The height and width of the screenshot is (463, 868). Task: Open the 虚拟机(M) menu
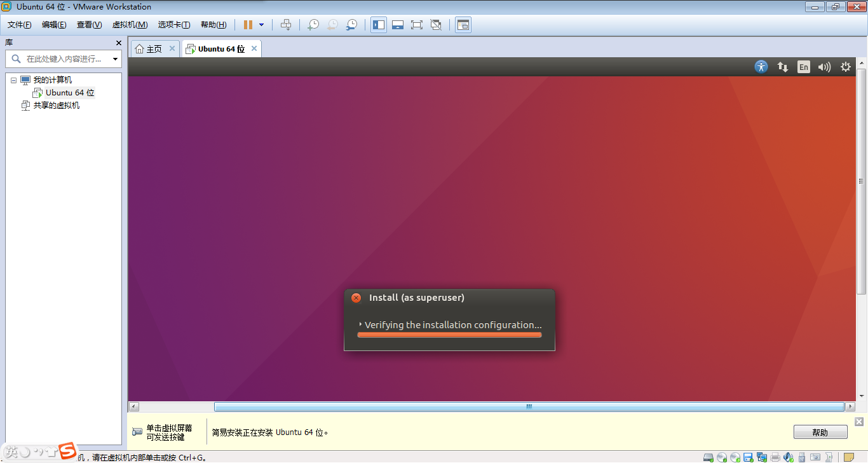click(x=130, y=25)
